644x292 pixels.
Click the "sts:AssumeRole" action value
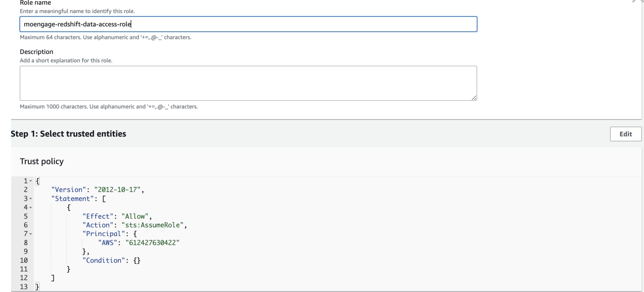(x=152, y=225)
